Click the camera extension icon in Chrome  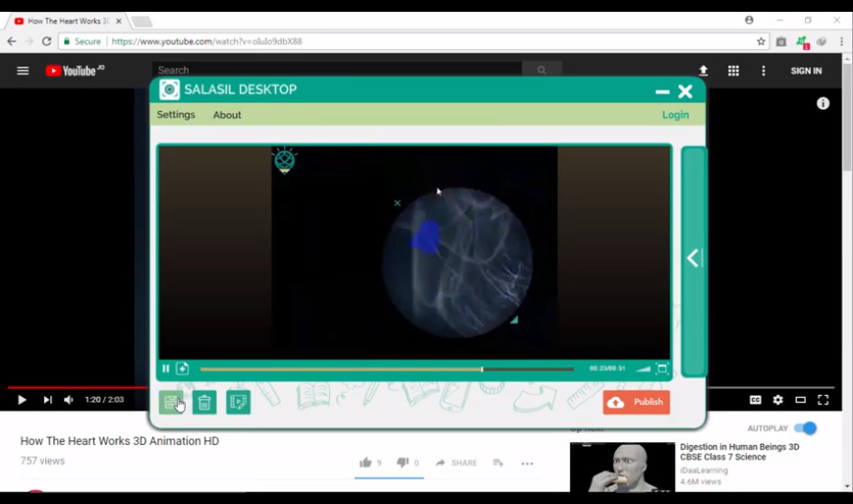[781, 41]
